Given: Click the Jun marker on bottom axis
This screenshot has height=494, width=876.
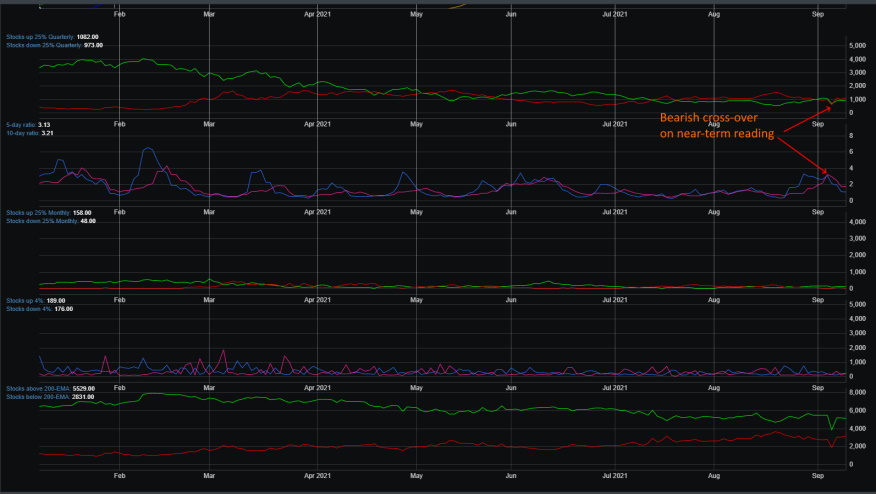Looking at the screenshot, I should pyautogui.click(x=511, y=476).
